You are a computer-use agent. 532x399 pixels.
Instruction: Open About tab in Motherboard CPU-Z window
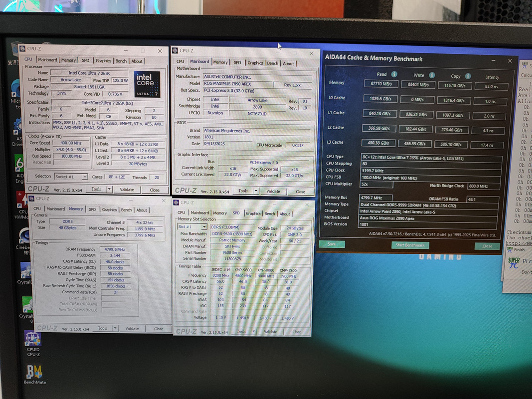click(288, 63)
